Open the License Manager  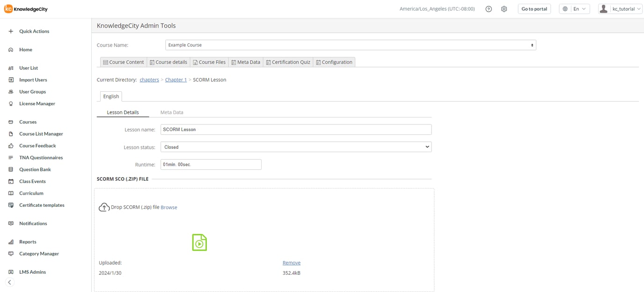(37, 103)
